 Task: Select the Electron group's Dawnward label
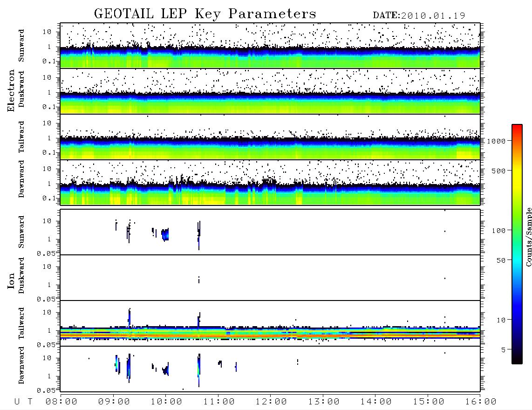[x=21, y=179]
